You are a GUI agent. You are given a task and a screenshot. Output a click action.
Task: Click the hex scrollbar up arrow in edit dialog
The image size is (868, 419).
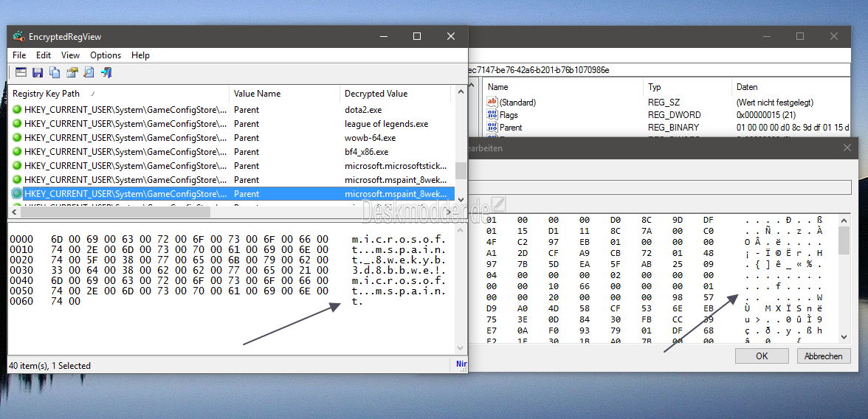click(844, 220)
